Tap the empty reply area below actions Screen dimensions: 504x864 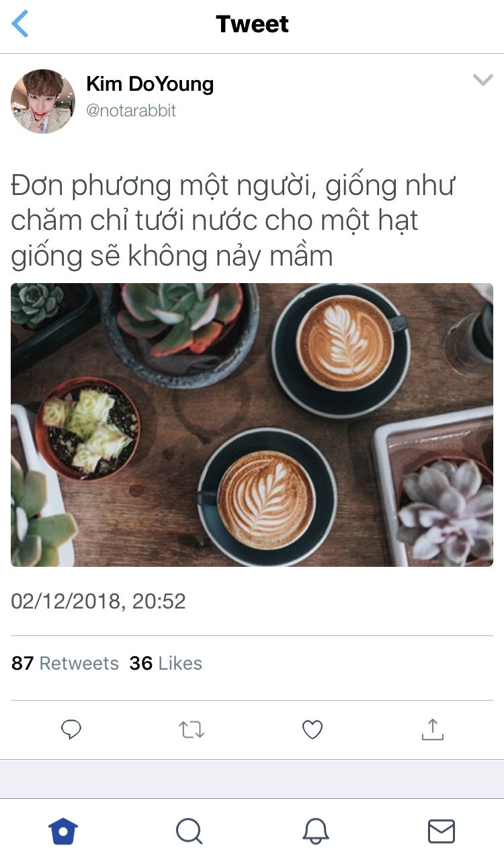click(252, 779)
